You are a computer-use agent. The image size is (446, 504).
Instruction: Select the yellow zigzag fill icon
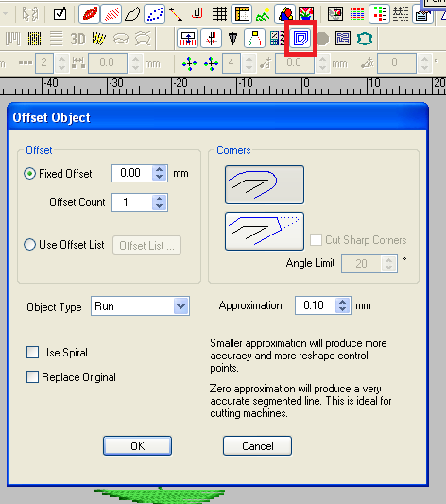pos(99,39)
